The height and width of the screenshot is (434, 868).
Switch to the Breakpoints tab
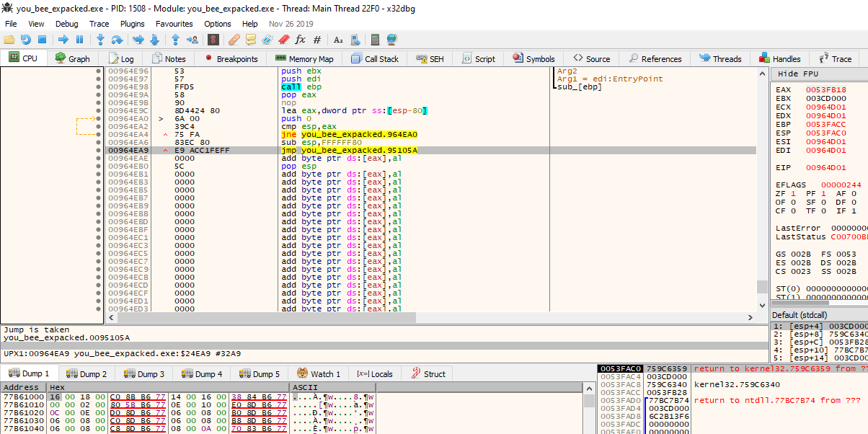(x=231, y=59)
